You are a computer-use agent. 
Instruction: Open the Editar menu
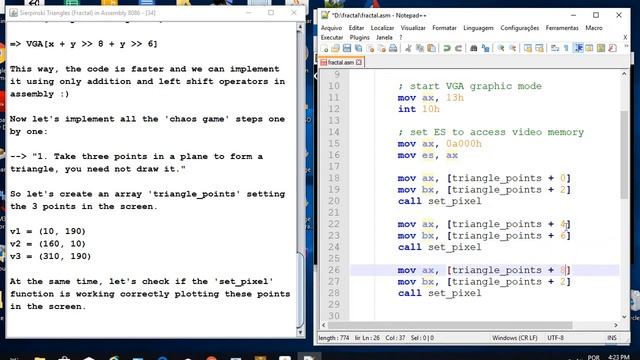(x=356, y=28)
